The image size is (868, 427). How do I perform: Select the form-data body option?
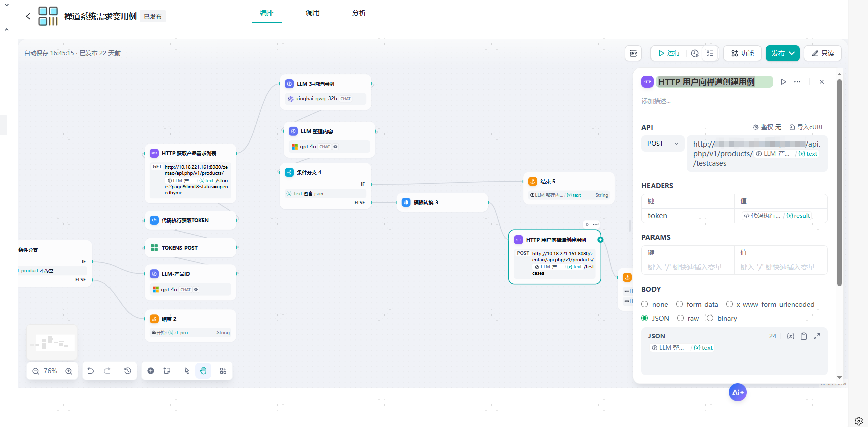click(680, 304)
